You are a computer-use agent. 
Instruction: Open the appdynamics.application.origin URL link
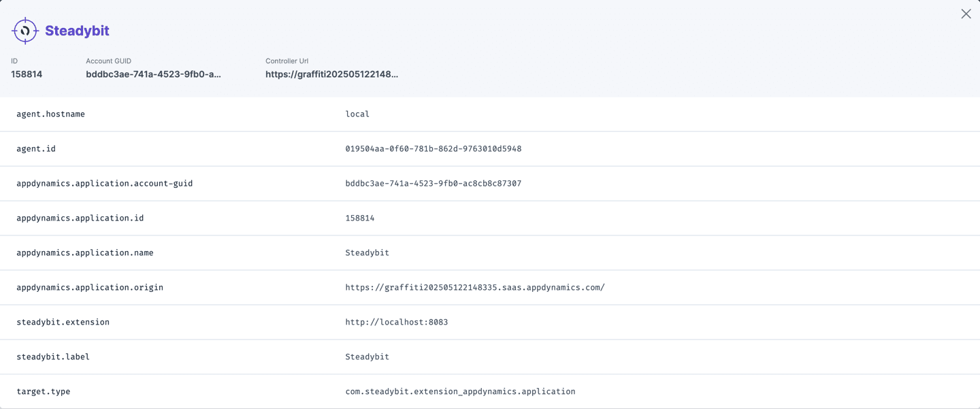[x=475, y=287]
